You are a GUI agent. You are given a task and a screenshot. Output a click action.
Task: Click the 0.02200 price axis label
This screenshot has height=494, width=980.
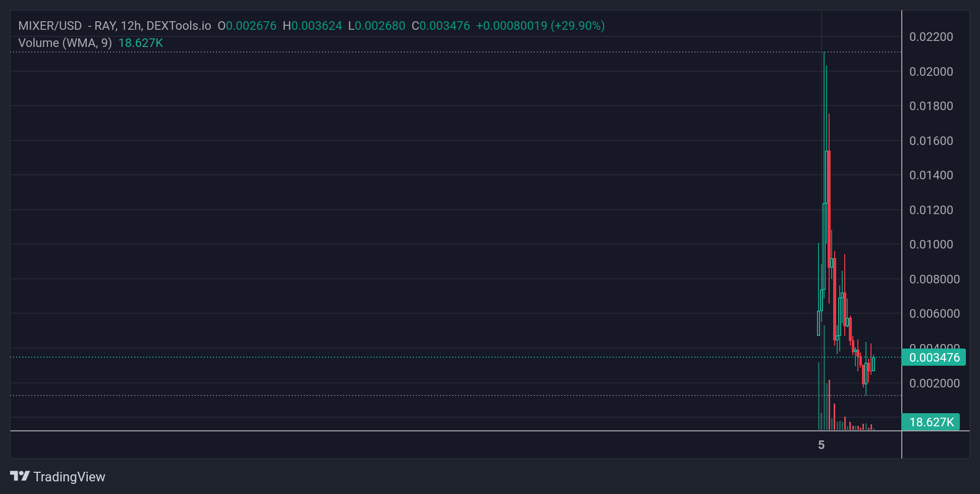click(x=931, y=37)
